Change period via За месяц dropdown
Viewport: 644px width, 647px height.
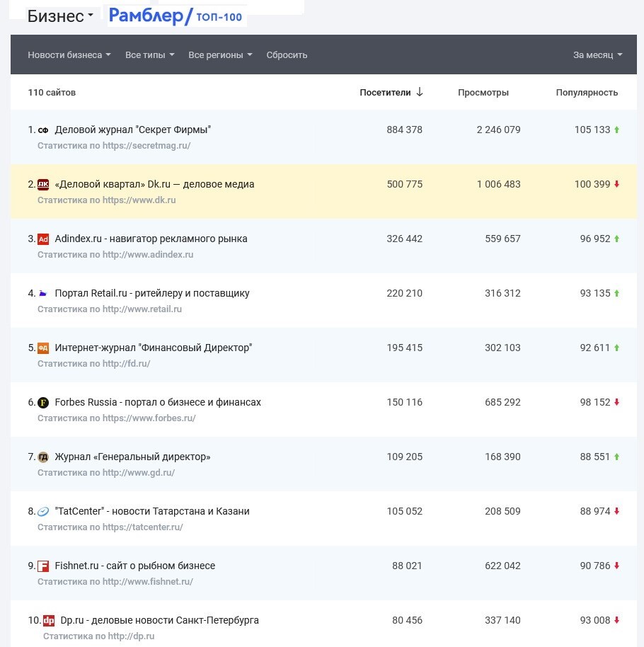click(x=597, y=55)
